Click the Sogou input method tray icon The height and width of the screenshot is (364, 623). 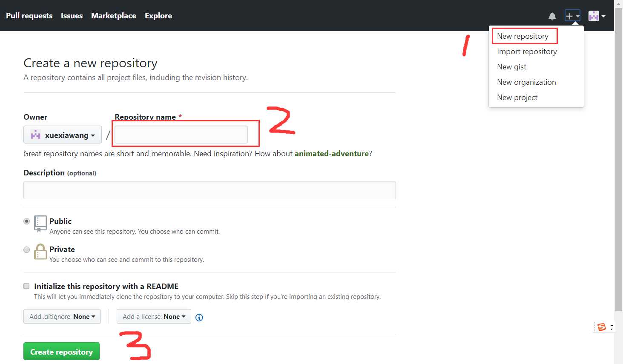601,327
